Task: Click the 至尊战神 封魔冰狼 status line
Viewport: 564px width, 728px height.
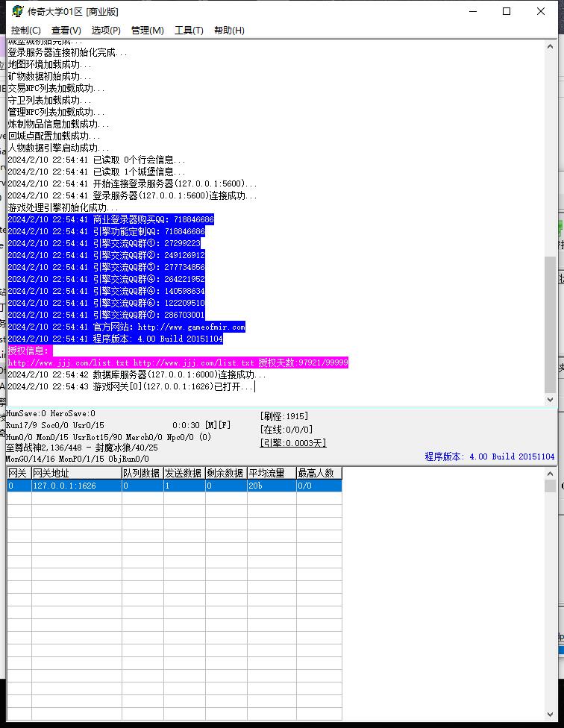Action: 82,448
